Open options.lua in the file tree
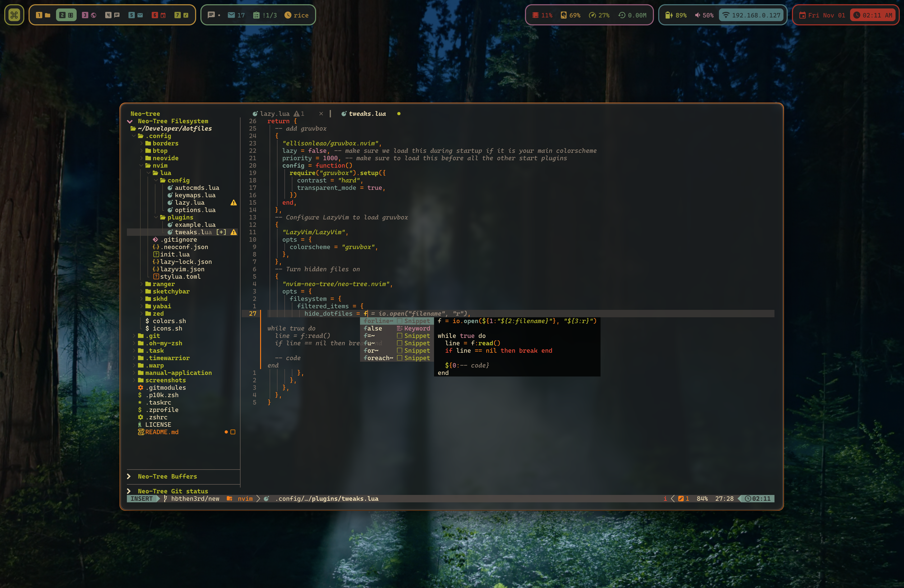Image resolution: width=904 pixels, height=588 pixels. (x=191, y=210)
